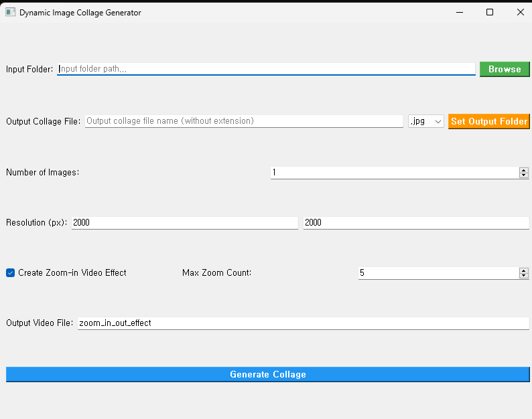Image resolution: width=532 pixels, height=419 pixels.
Task: Maximize the Collage Generator window
Action: tap(490, 12)
